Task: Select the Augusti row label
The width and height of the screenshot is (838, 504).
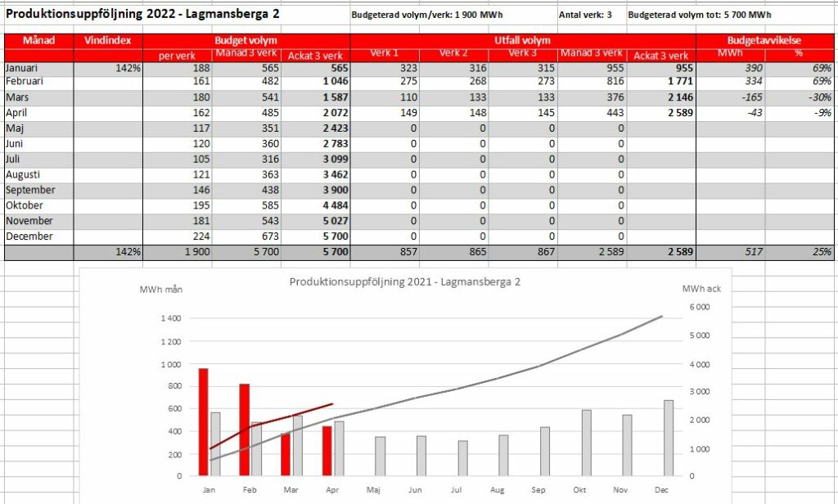Action: click(x=22, y=175)
